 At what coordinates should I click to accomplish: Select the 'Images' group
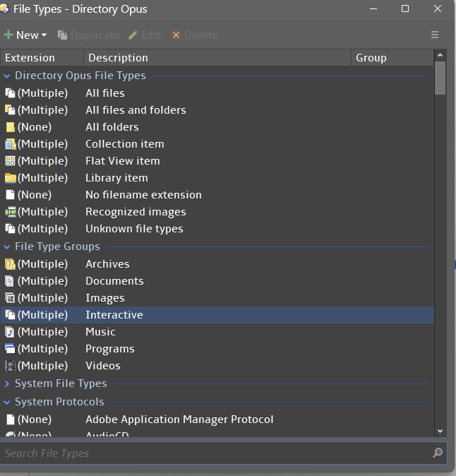tap(105, 298)
